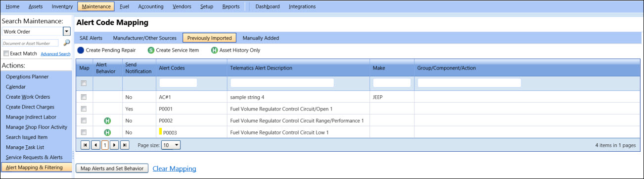
Task: Check the Map box for AC#1
Action: (84, 97)
